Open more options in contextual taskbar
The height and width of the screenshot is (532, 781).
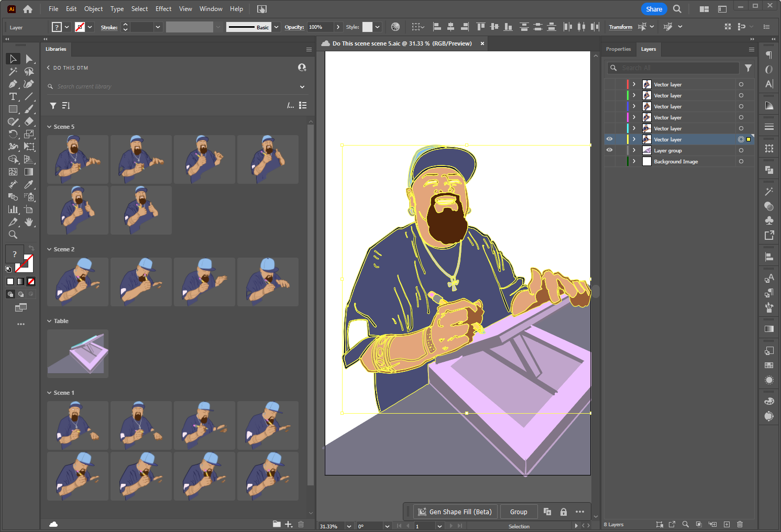[x=580, y=512]
